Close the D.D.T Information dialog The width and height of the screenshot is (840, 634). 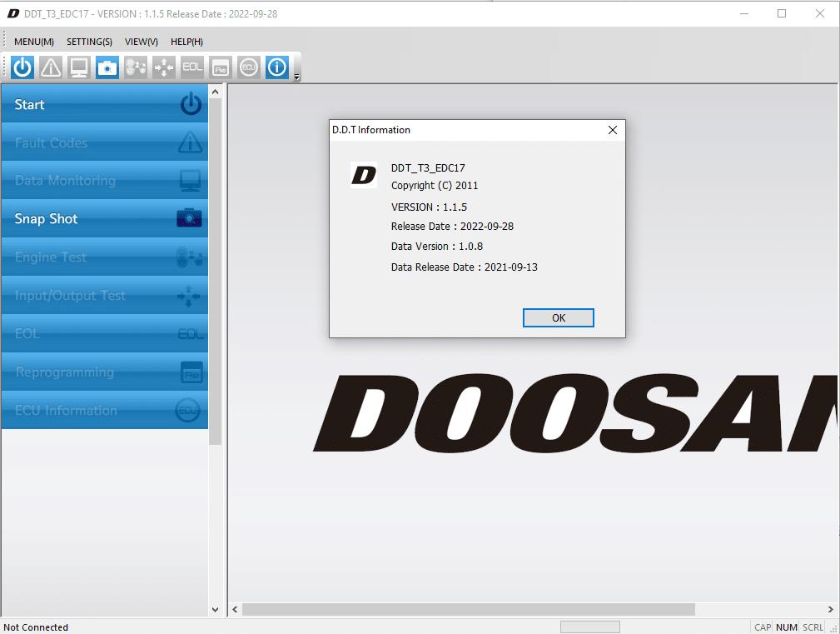[x=613, y=130]
